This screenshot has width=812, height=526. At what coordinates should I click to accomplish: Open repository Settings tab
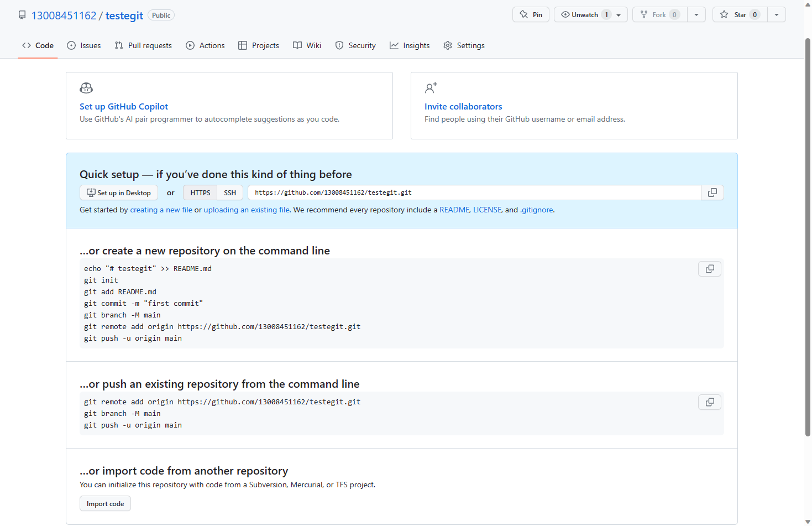464,45
